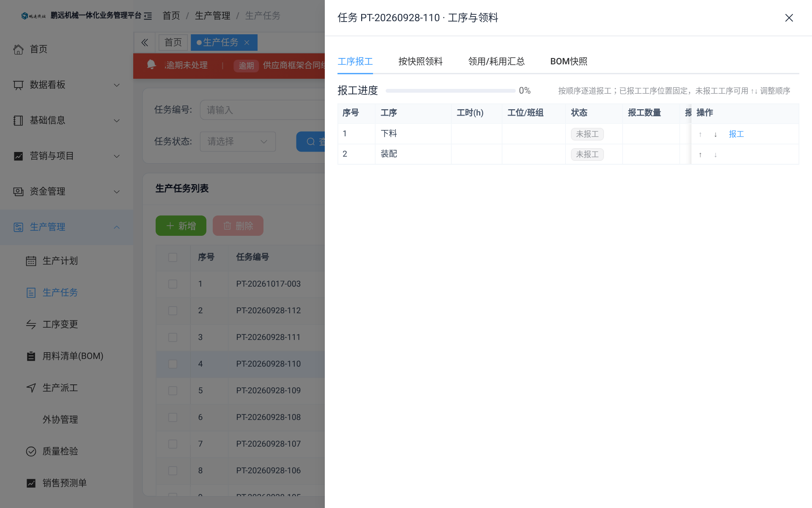This screenshot has width=812, height=508.
Task: Open 生产计划 calendar icon item
Action: [31, 261]
